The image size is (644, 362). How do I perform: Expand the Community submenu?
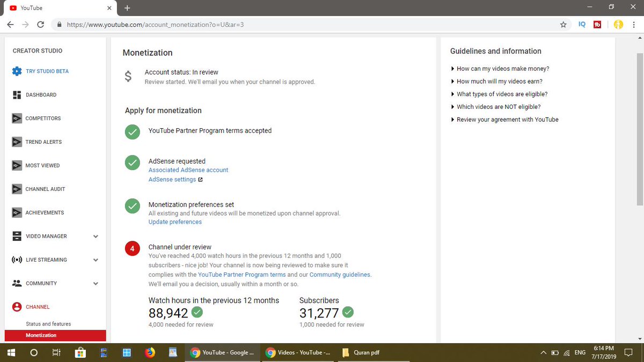96,284
